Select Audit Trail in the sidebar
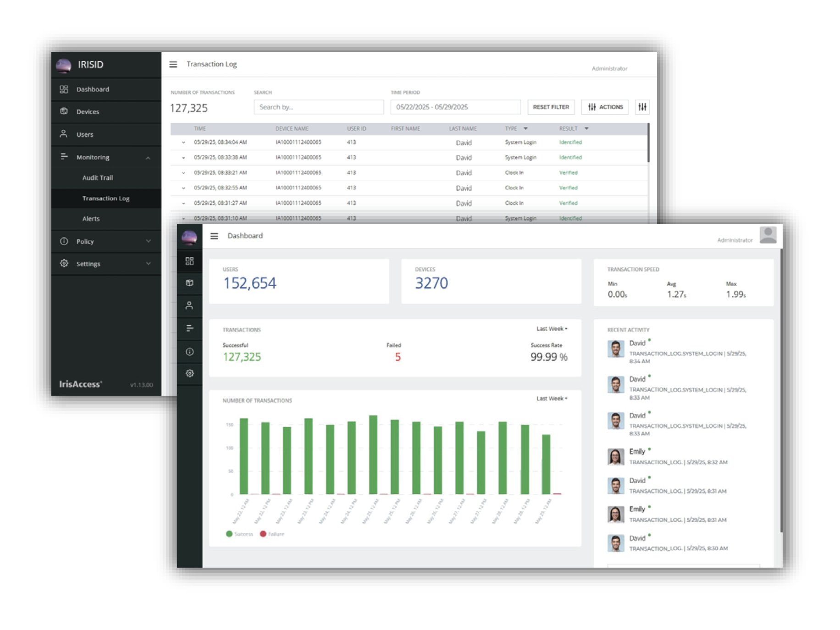This screenshot has width=840, height=630. click(97, 178)
